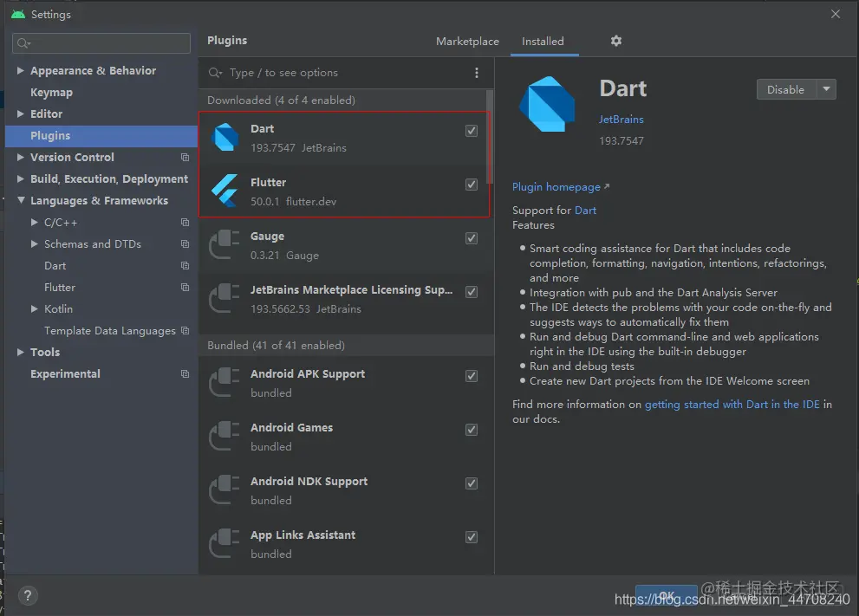
Task: Open the Disable button dropdown arrow
Action: pos(826,89)
